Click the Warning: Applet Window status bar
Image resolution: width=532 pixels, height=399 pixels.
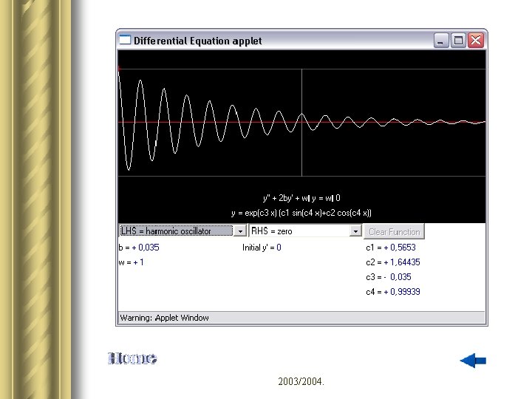point(301,318)
